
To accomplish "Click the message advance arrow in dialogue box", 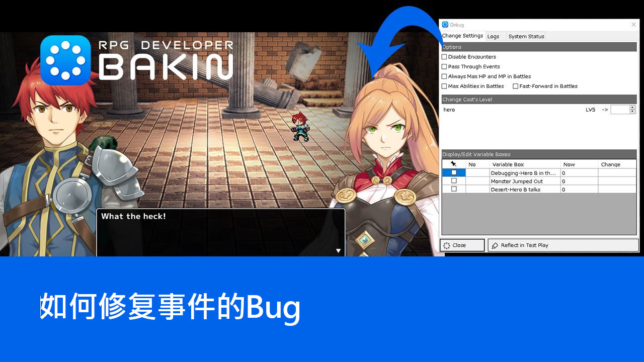I will tap(338, 250).
